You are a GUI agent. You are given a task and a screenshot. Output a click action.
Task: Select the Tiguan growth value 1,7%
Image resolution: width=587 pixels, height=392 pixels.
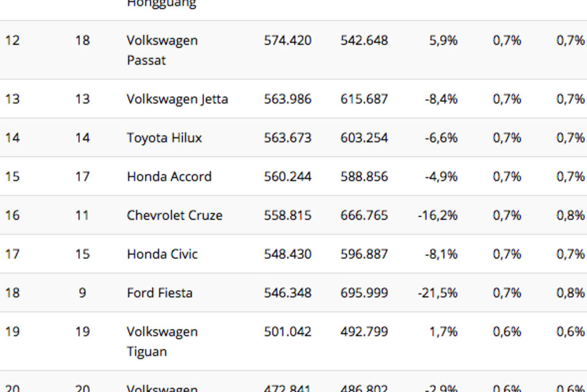coord(444,332)
